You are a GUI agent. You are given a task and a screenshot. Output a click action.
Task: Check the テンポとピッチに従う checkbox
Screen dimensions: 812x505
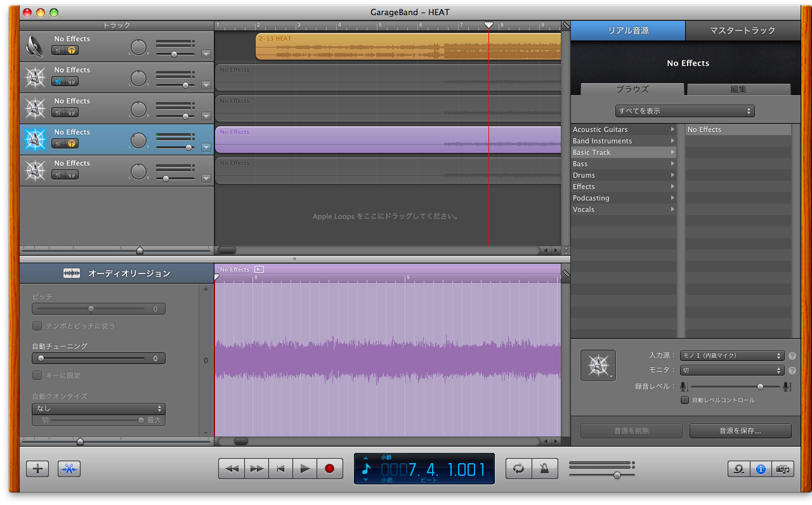click(x=37, y=326)
